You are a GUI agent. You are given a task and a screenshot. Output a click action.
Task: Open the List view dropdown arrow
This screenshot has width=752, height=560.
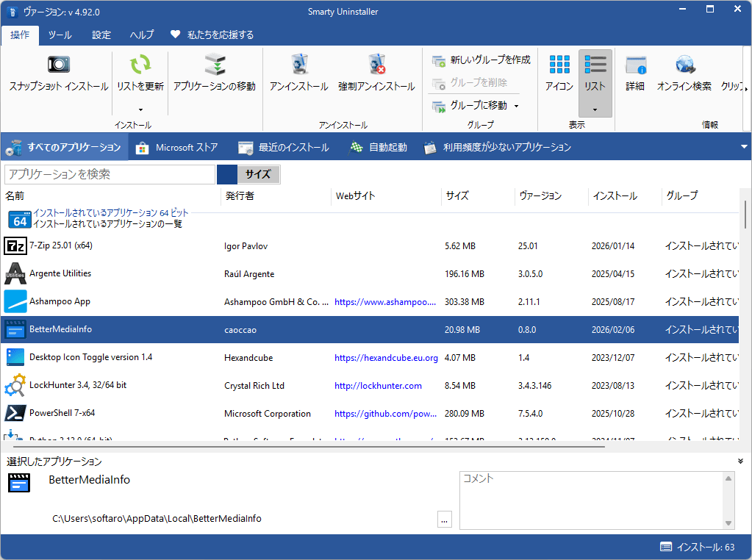tap(595, 110)
